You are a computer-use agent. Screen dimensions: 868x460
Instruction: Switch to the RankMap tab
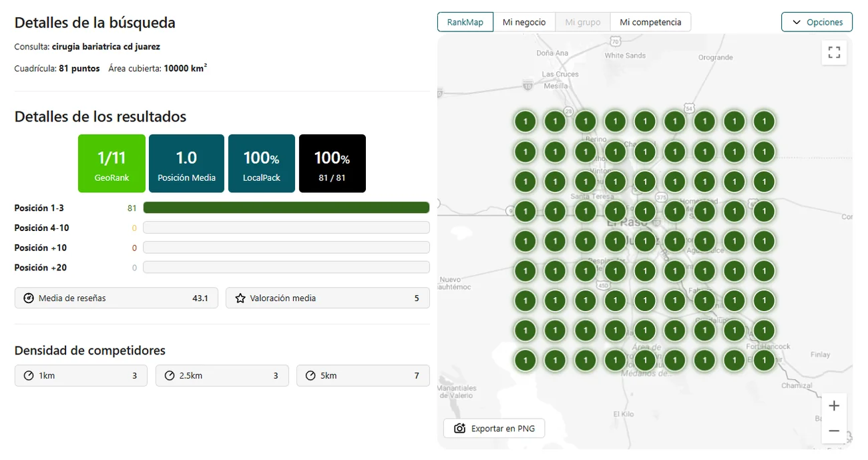pyautogui.click(x=465, y=22)
